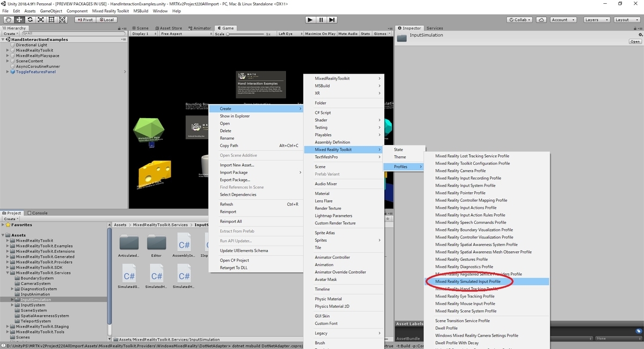Toggle Maximize On Play
The height and width of the screenshot is (349, 644).
click(320, 34)
